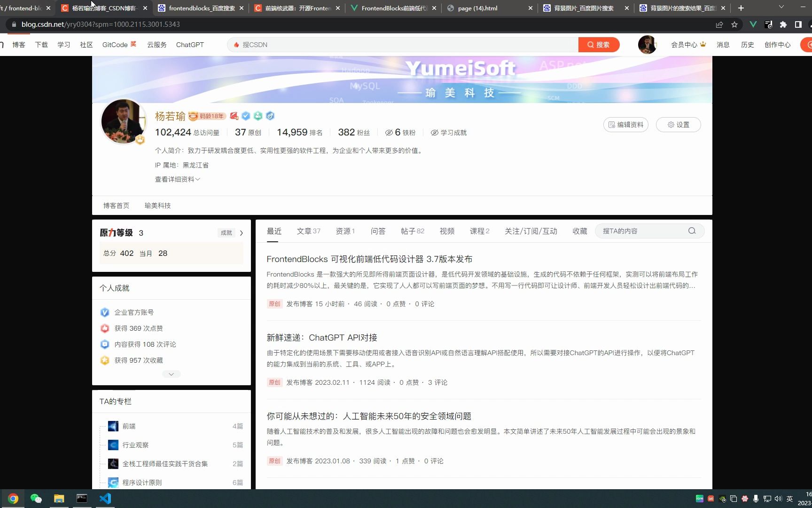Image resolution: width=812 pixels, height=508 pixels.
Task: Click the blue verified badge next to username
Action: point(246,116)
